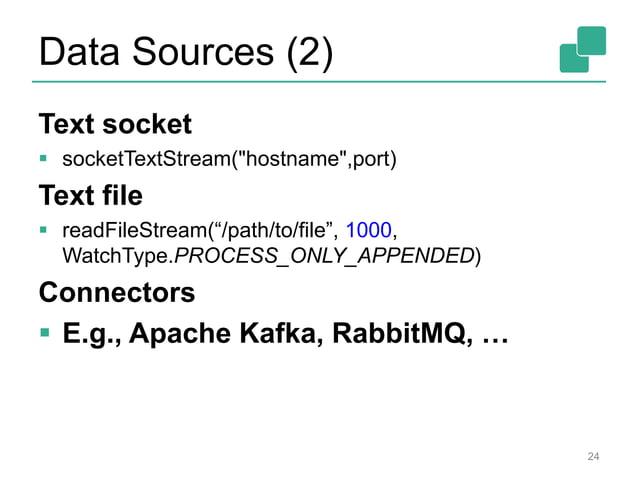Click the Text socket heading
The height and width of the screenshot is (478, 638).
pos(114,125)
